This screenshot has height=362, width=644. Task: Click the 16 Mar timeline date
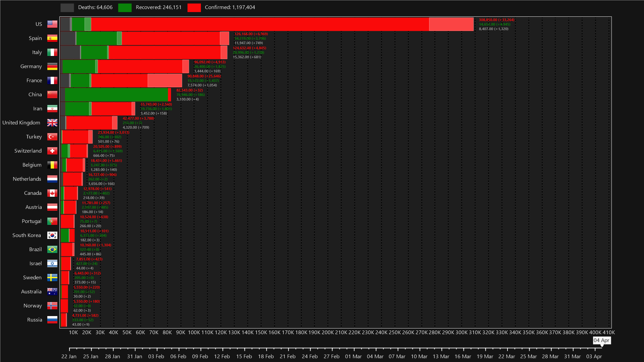pyautogui.click(x=463, y=356)
